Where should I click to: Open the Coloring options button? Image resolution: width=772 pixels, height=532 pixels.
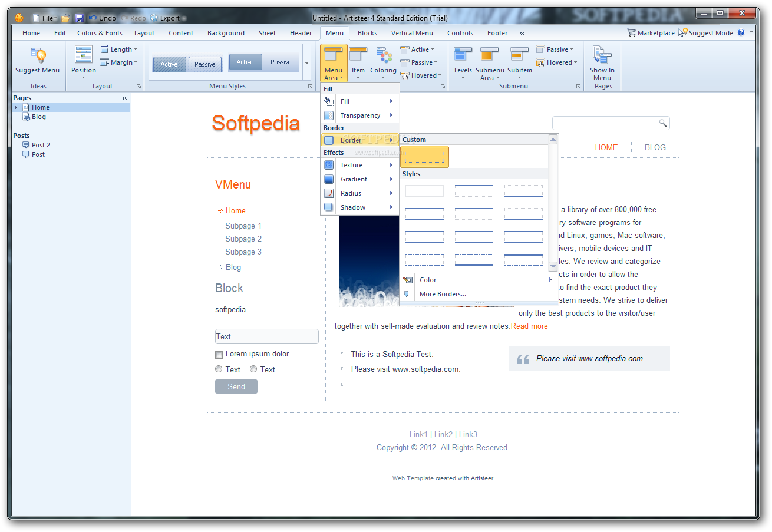383,62
